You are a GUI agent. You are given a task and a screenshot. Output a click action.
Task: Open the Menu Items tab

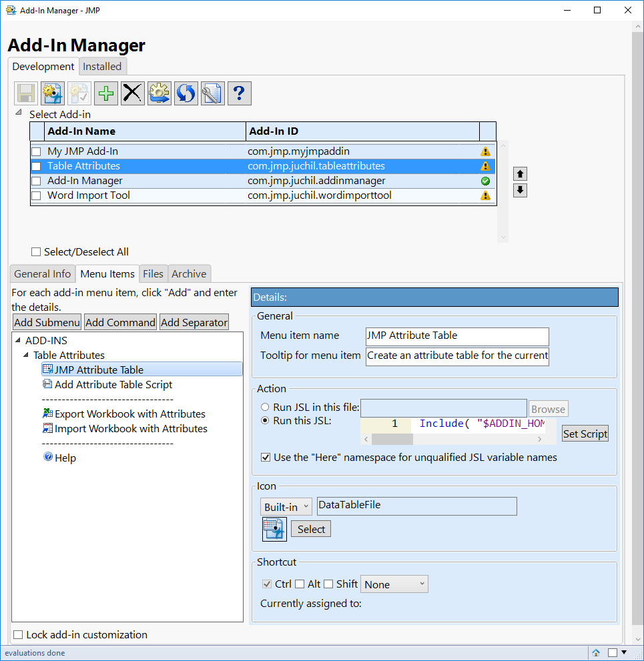[107, 274]
